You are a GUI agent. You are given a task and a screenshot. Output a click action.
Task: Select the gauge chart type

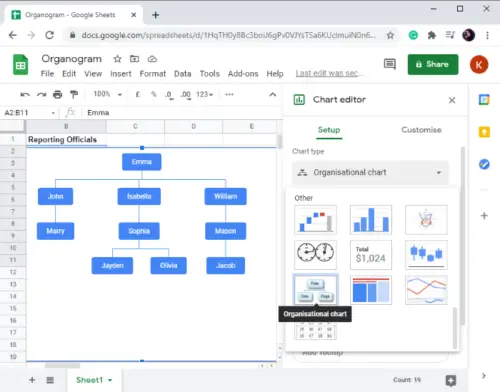click(315, 255)
